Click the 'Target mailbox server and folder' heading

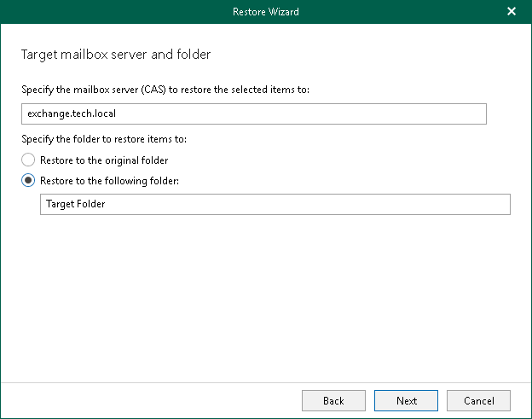(x=115, y=55)
